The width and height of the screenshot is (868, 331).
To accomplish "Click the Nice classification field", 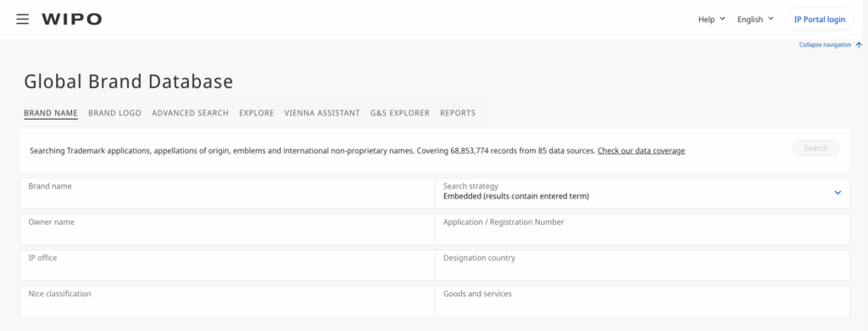I will pyautogui.click(x=227, y=300).
